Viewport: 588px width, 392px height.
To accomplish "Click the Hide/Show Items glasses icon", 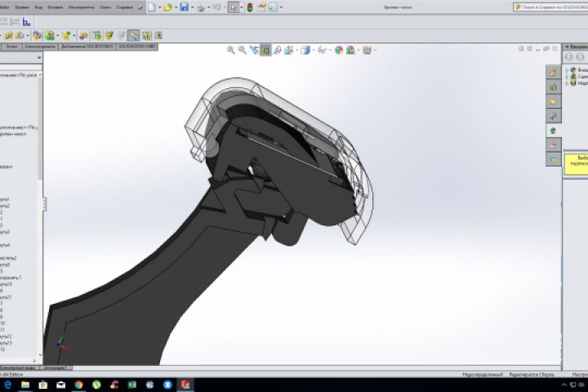I will point(322,50).
